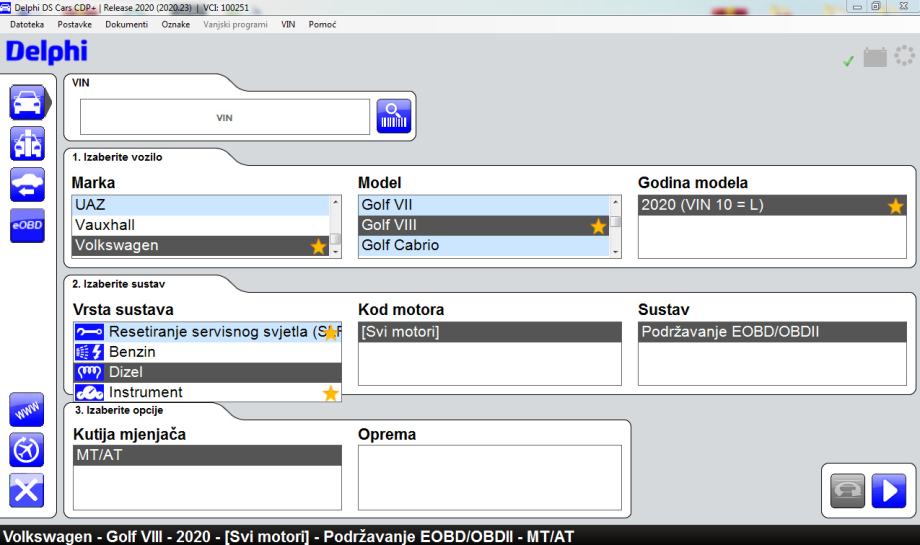920x545 pixels.
Task: Select Golf Cabrio in the Model list
Action: (x=484, y=245)
